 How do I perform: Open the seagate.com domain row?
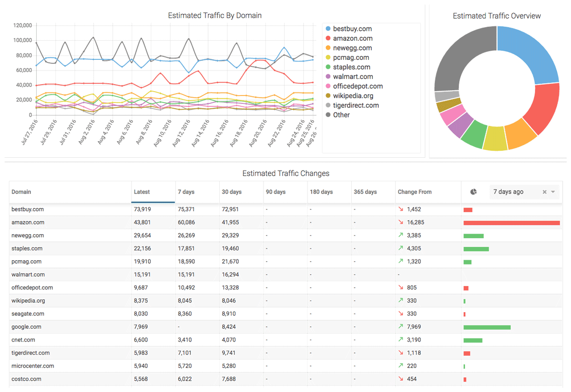tap(27, 314)
